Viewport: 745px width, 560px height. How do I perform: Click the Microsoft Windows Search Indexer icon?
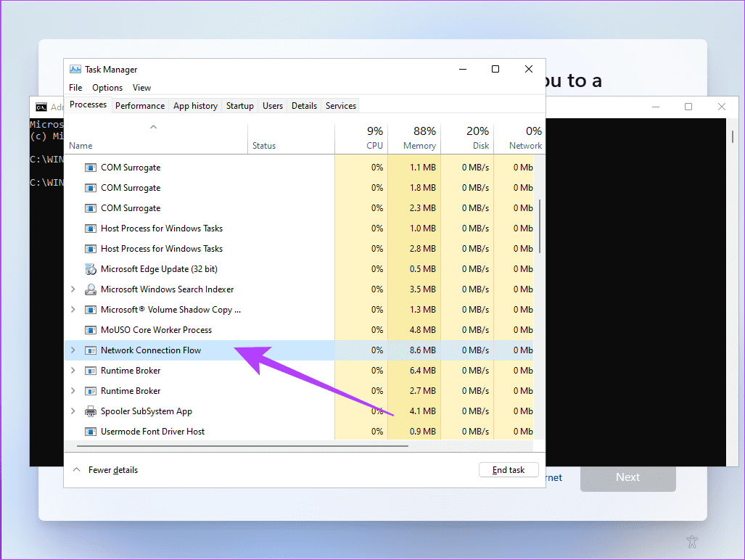click(91, 289)
